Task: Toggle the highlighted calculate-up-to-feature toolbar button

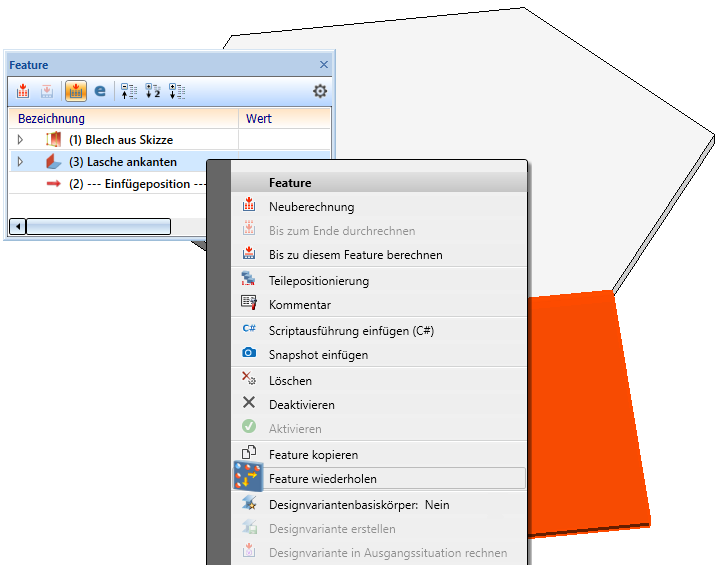Action: (x=76, y=91)
